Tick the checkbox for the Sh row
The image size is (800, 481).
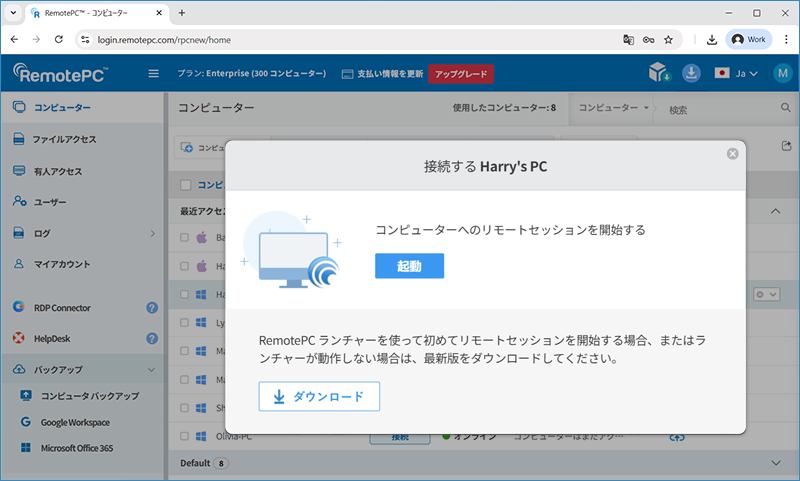pyautogui.click(x=185, y=408)
